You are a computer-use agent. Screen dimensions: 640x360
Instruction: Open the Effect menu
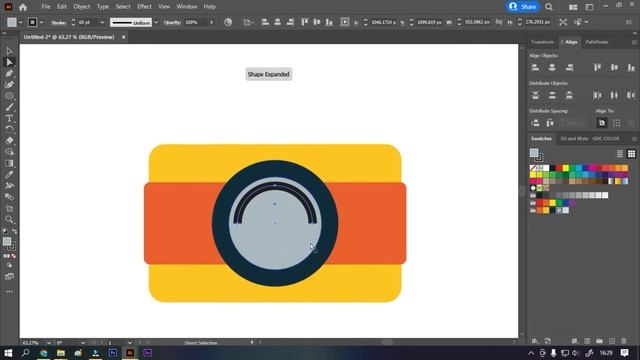click(144, 7)
